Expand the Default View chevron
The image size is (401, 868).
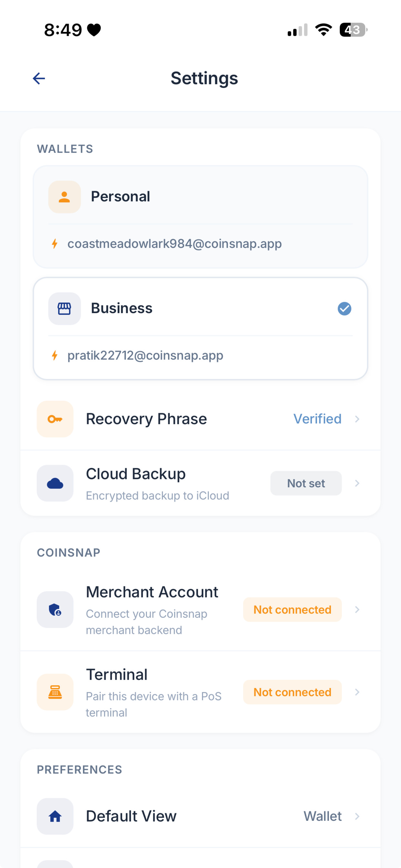tap(357, 816)
